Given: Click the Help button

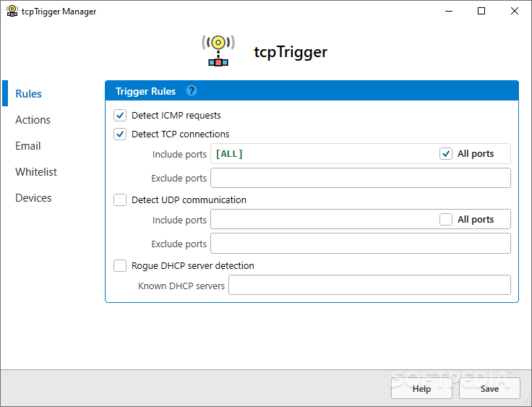Looking at the screenshot, I should tap(421, 388).
